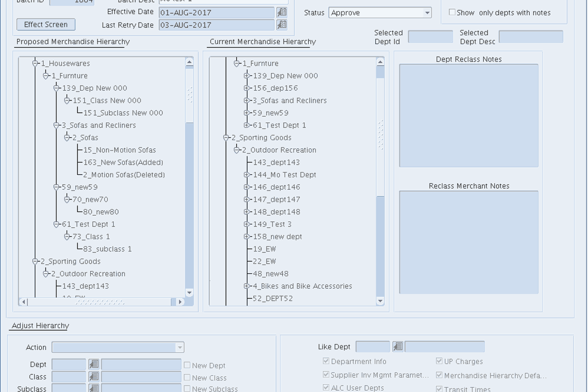The width and height of the screenshot is (588, 392).
Task: Click the Selected Dept Desc field
Action: [531, 37]
